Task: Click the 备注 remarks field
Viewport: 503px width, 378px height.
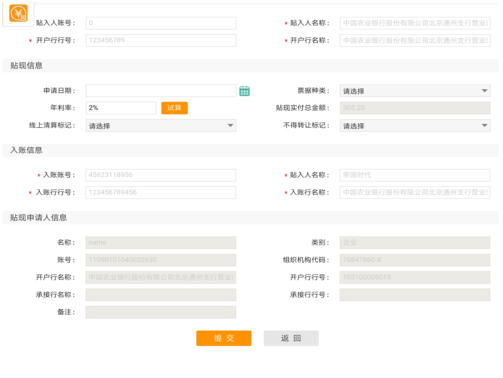Action: tap(161, 312)
